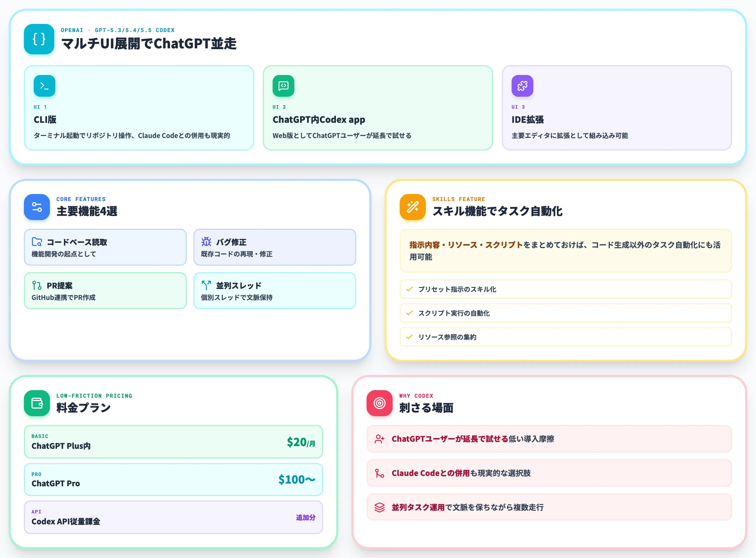Click the curly braces Codex header icon
This screenshot has width=756, height=558.
pos(39,39)
